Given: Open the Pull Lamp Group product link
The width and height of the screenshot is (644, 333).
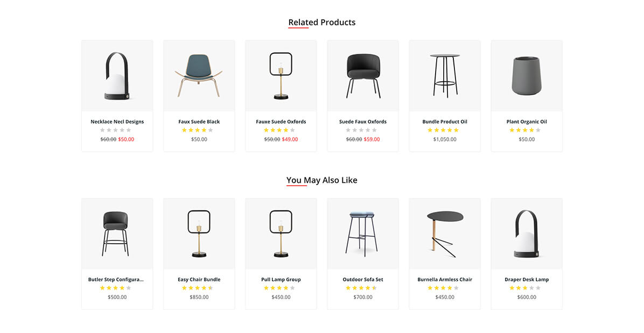Looking at the screenshot, I should 281,280.
